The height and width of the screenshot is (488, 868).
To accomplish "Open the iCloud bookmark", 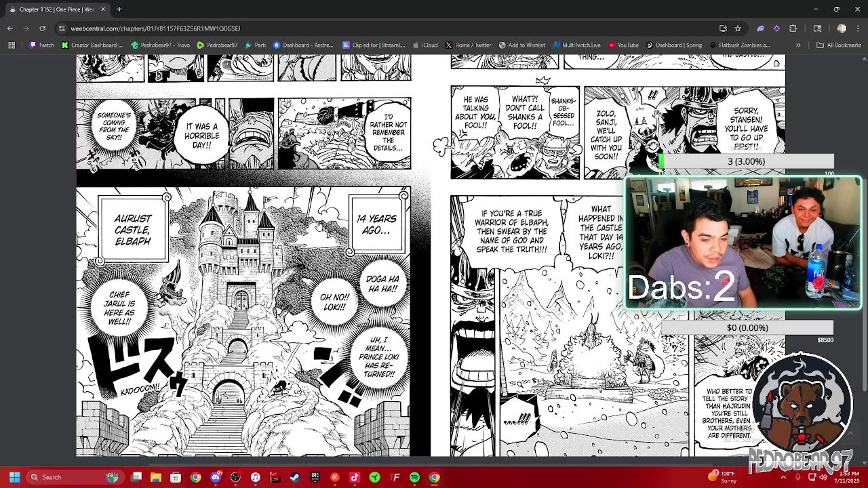I will point(425,45).
